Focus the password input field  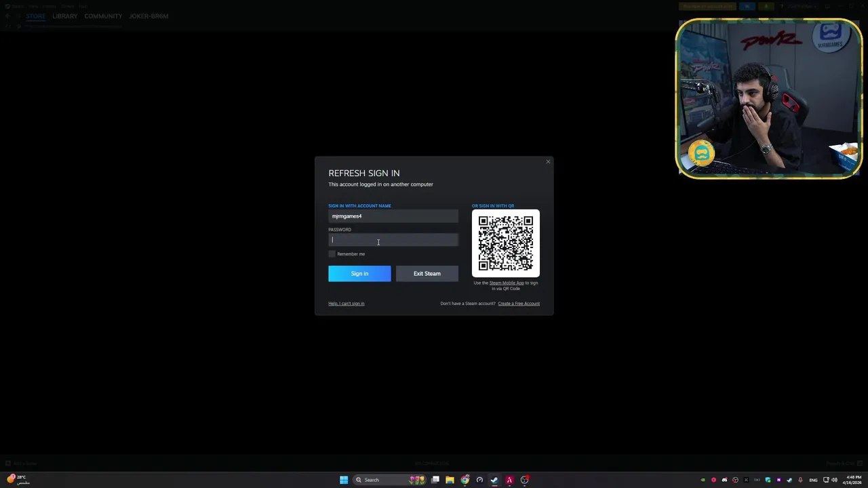coord(393,240)
